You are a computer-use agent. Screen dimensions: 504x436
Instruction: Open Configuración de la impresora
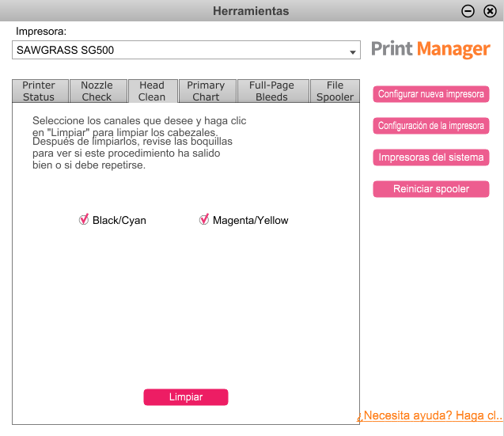[x=430, y=126]
